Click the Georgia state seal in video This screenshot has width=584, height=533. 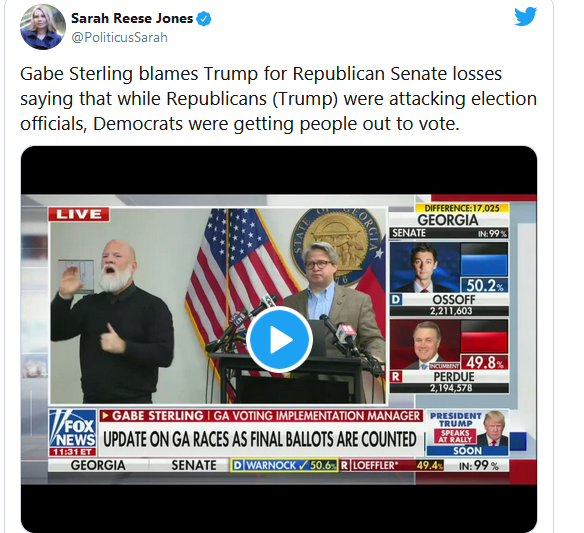tap(336, 245)
